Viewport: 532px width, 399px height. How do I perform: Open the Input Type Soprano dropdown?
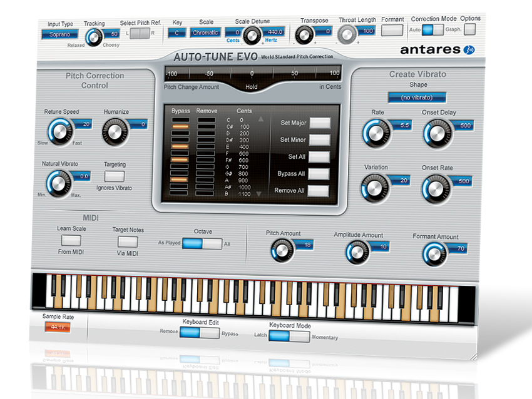pos(59,34)
